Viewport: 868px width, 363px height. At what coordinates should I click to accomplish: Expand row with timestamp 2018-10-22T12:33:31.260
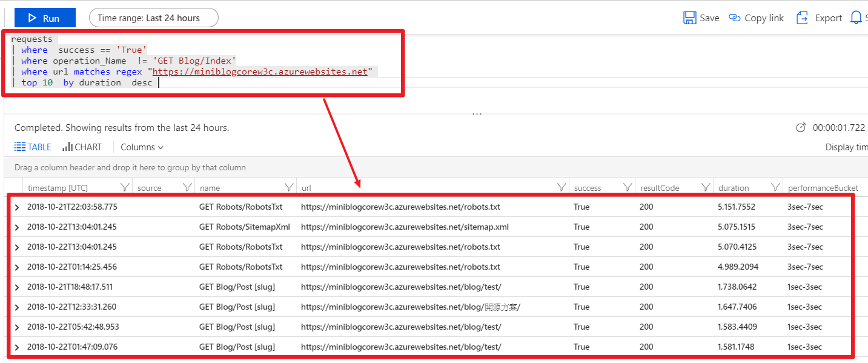(17, 307)
